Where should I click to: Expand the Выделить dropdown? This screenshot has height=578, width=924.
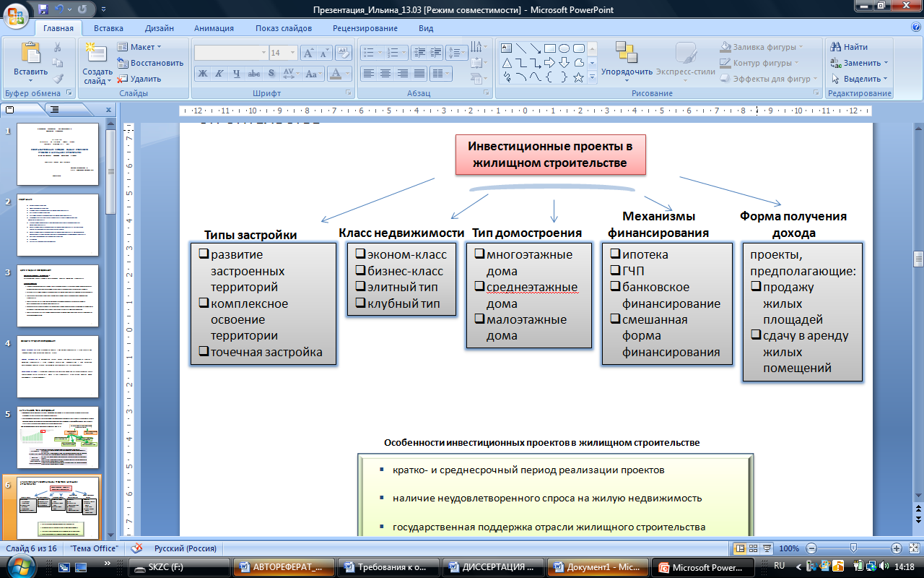[x=886, y=79]
